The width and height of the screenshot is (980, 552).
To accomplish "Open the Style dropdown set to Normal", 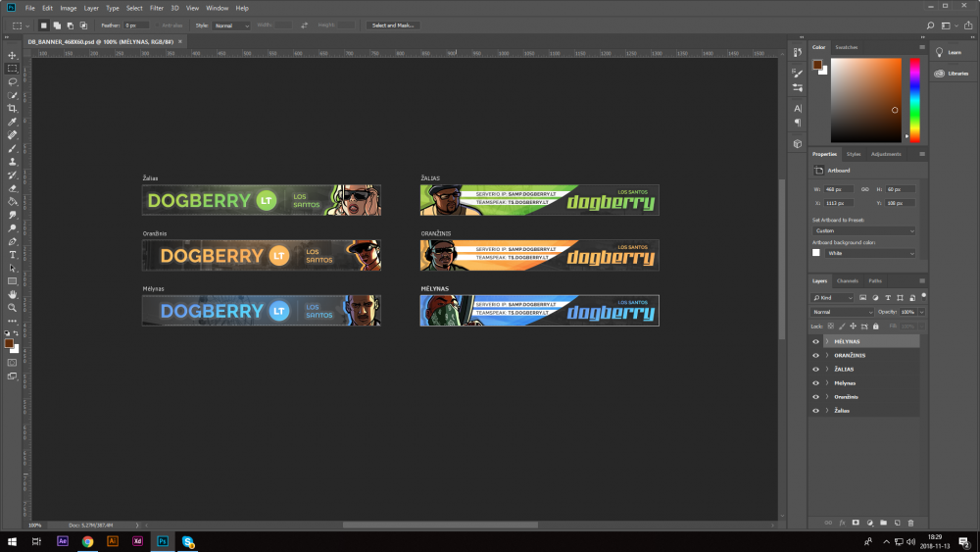I will [231, 25].
